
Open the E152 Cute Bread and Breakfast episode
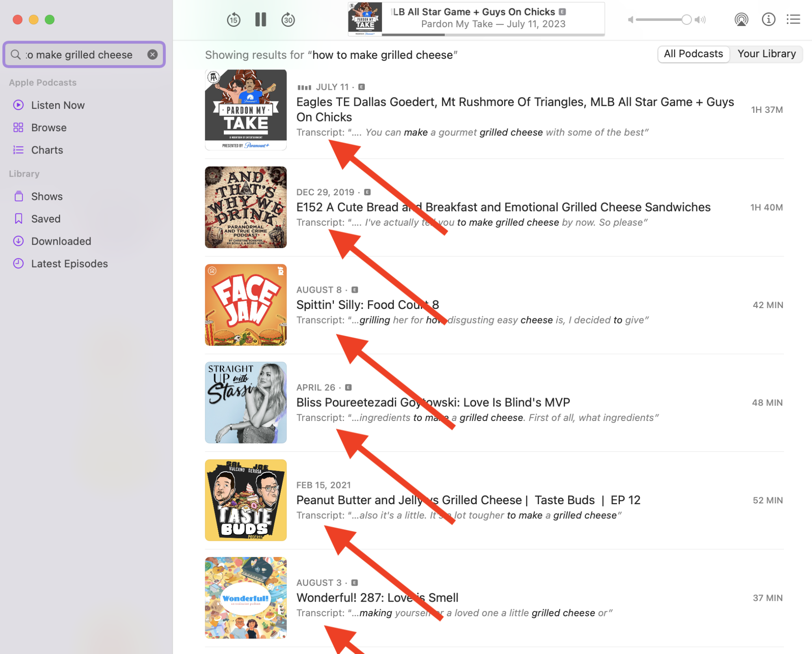pos(503,207)
